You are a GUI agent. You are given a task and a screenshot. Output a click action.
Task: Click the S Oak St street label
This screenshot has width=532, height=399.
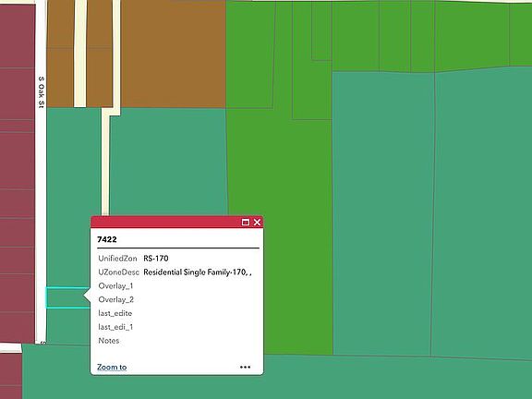point(41,92)
